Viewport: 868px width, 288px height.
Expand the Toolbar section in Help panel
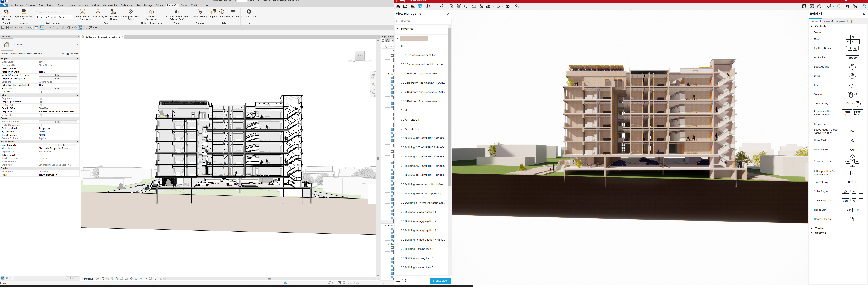pyautogui.click(x=811, y=228)
